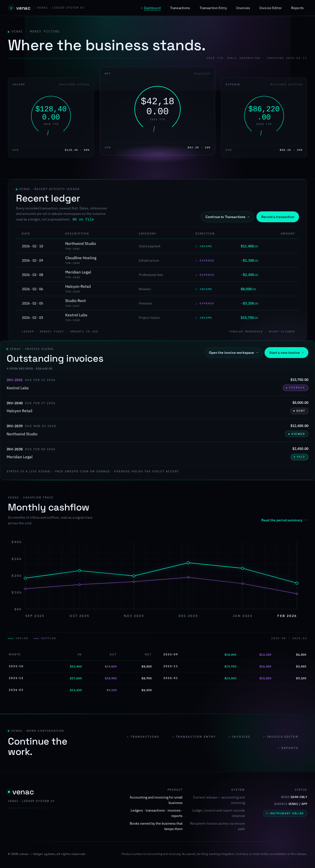The height and width of the screenshot is (868, 315).
Task: Open Read the period summary link
Action: [x=284, y=520]
